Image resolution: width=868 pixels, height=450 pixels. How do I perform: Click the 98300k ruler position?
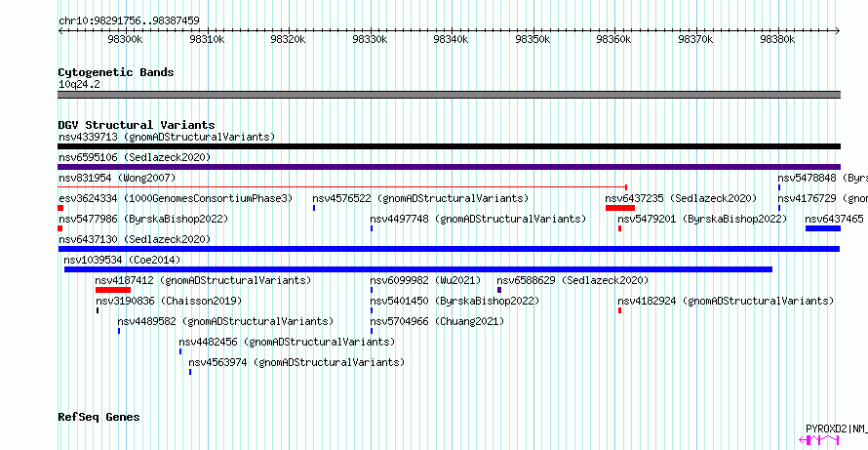click(126, 39)
